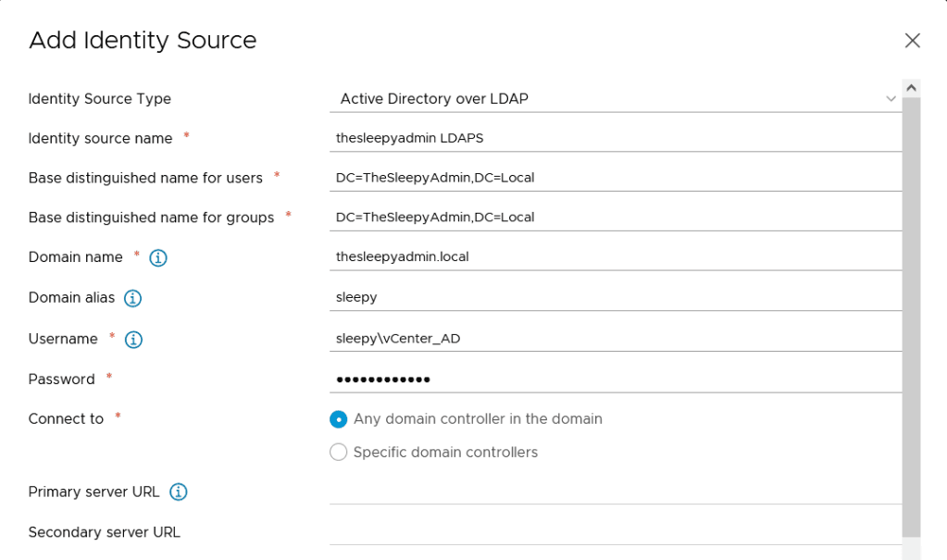Click the Username input field
Image resolution: width=947 pixels, height=560 pixels.
coord(615,339)
